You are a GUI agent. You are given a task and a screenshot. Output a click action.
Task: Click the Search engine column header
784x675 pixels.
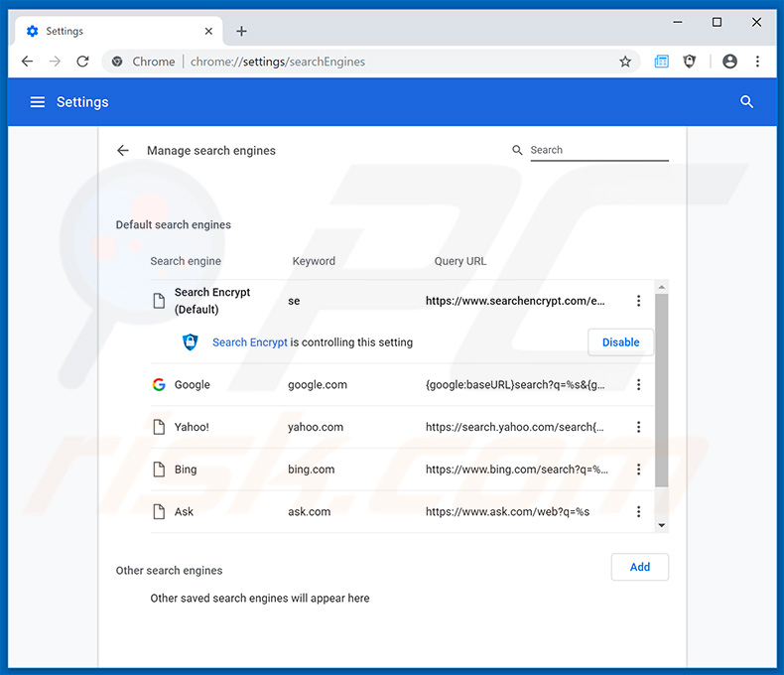[x=186, y=261]
